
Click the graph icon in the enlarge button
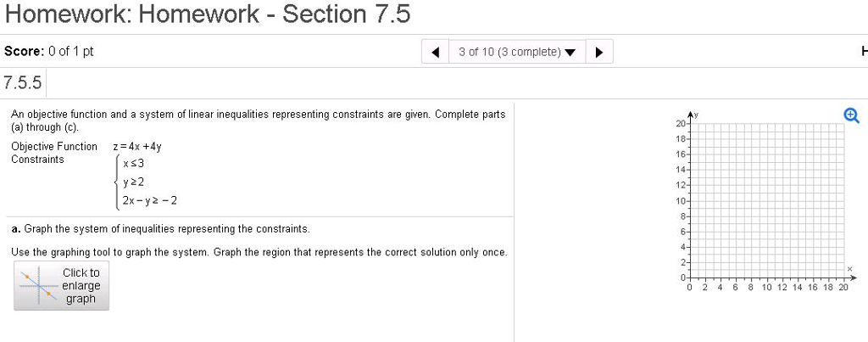[36, 286]
